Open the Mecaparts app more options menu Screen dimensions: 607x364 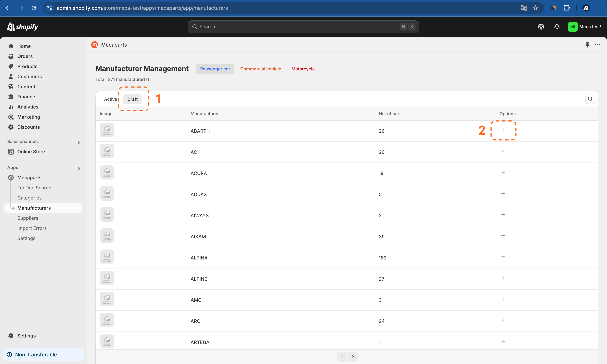pyautogui.click(x=597, y=45)
